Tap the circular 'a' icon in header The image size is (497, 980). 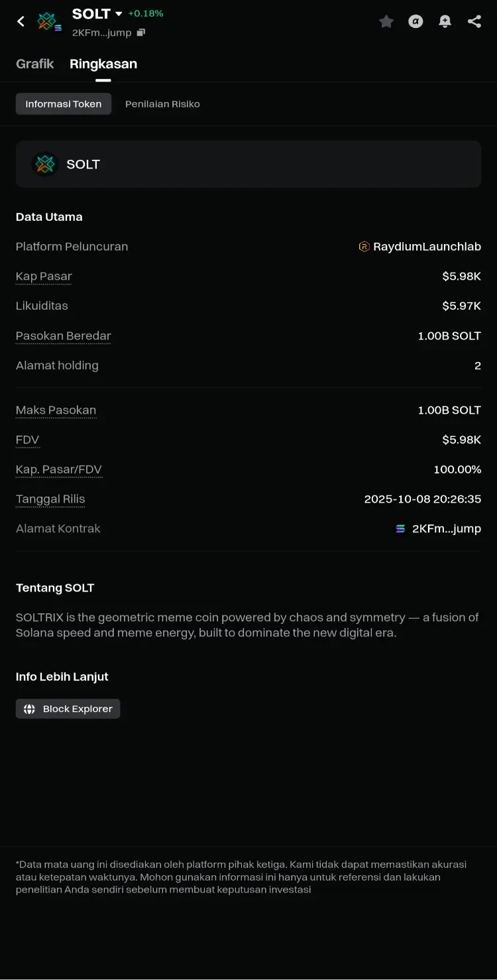(x=415, y=22)
